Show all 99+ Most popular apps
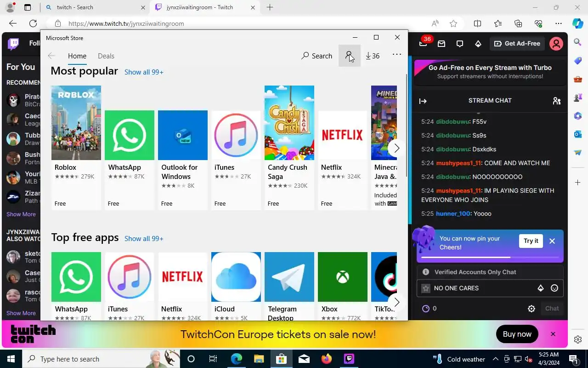 tap(144, 72)
